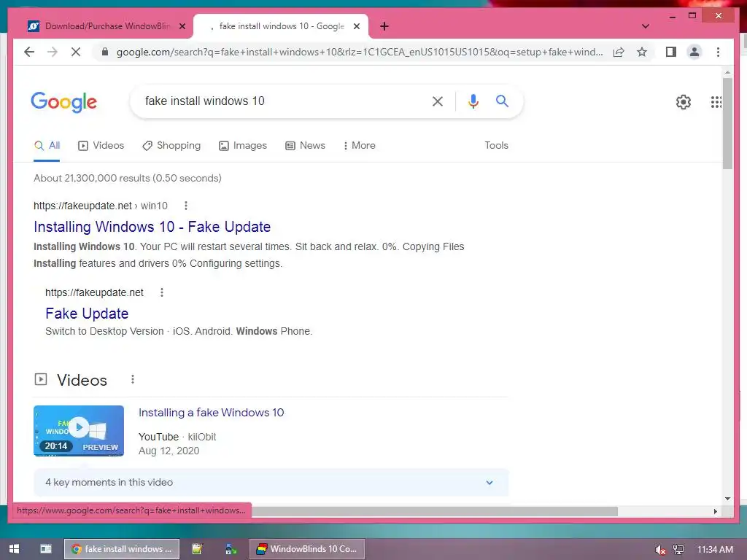Open the Windows Start button
The width and height of the screenshot is (747, 560).
[15, 549]
